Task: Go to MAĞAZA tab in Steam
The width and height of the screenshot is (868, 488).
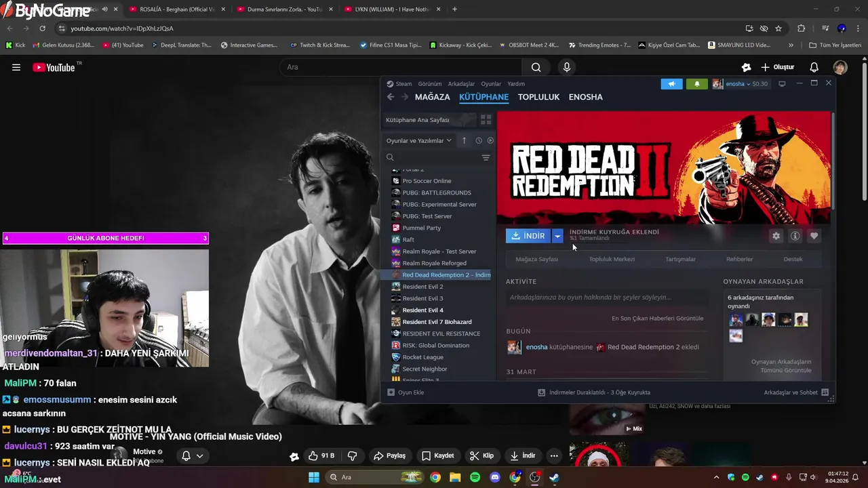Action: 432,97
